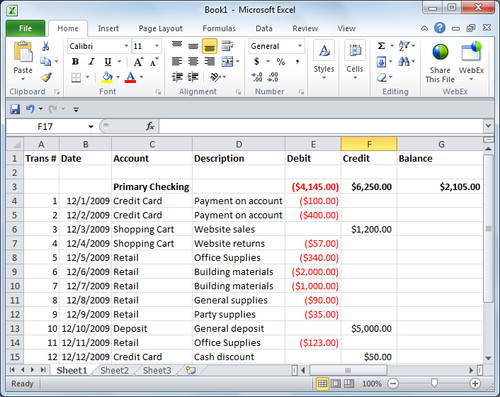This screenshot has height=397, width=500.
Task: Switch to the Formulas tab
Action: point(219,28)
